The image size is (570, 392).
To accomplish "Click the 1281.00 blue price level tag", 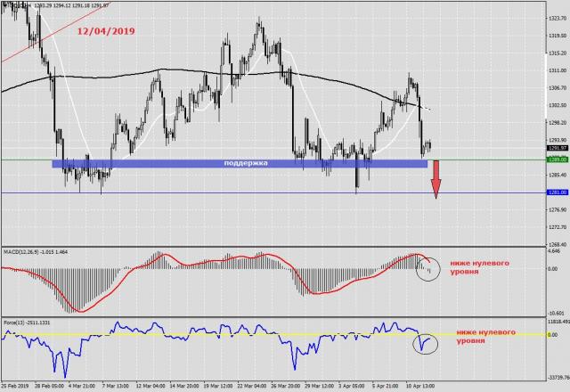I will pos(556,192).
